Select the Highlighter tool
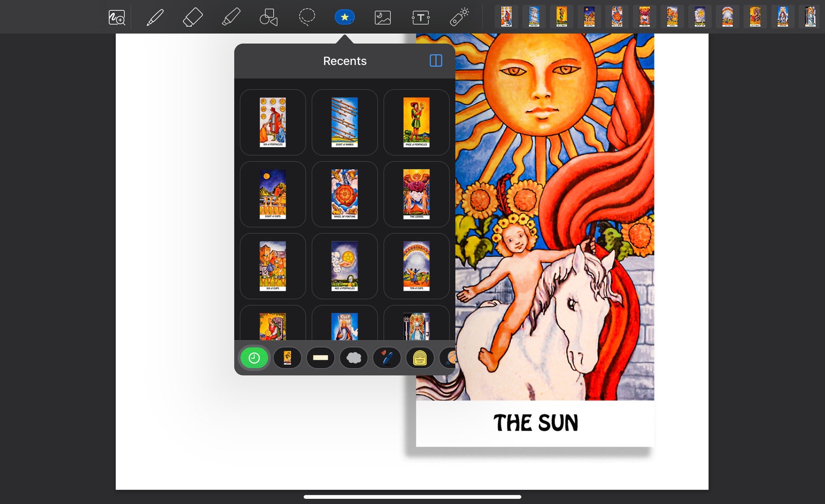825x504 pixels. coord(231,17)
